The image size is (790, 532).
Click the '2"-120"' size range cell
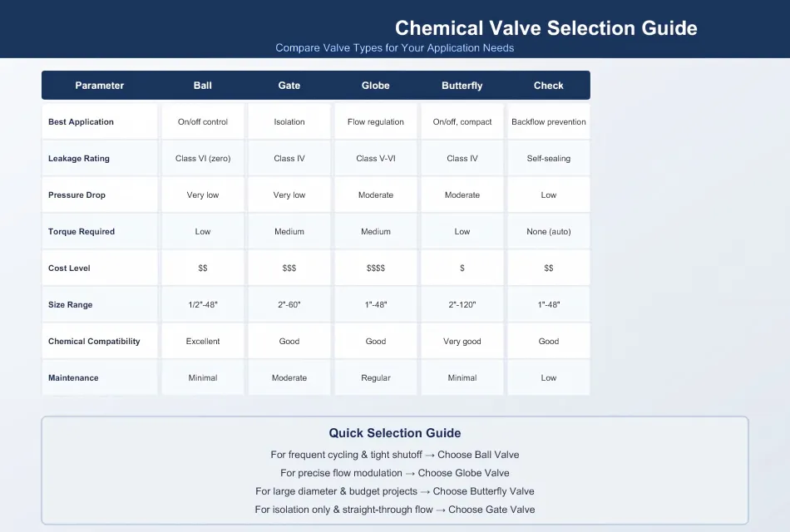pyautogui.click(x=462, y=305)
